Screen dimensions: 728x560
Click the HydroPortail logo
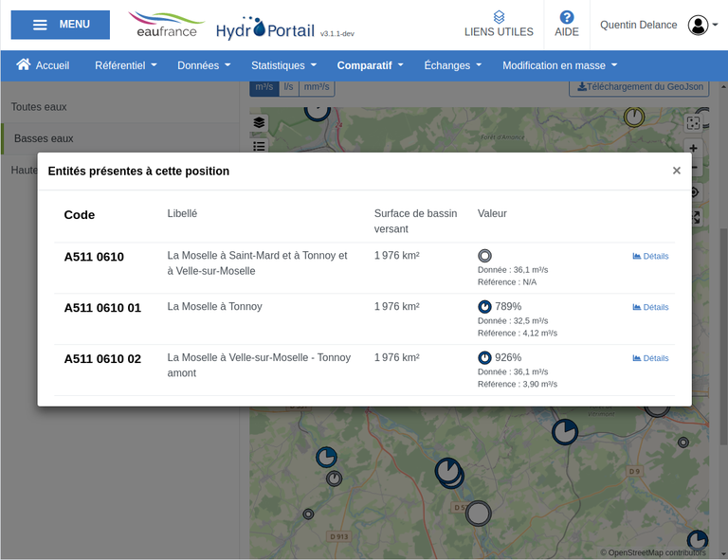(x=265, y=28)
